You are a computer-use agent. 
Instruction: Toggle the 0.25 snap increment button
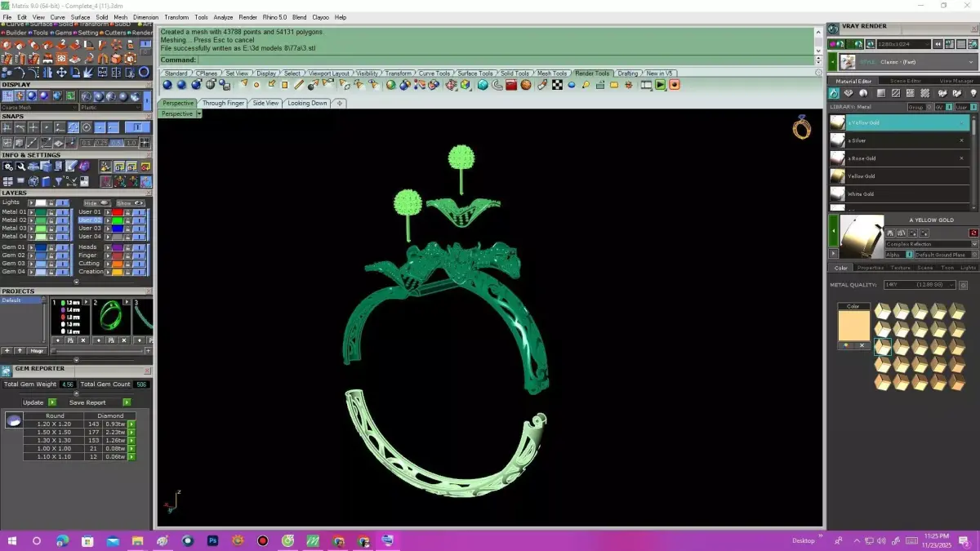101,143
